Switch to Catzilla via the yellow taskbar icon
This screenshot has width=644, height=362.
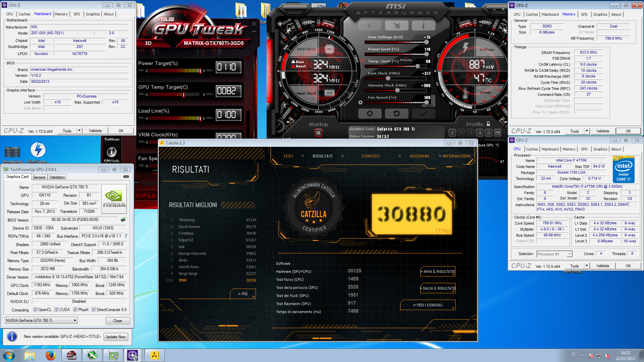(155, 355)
